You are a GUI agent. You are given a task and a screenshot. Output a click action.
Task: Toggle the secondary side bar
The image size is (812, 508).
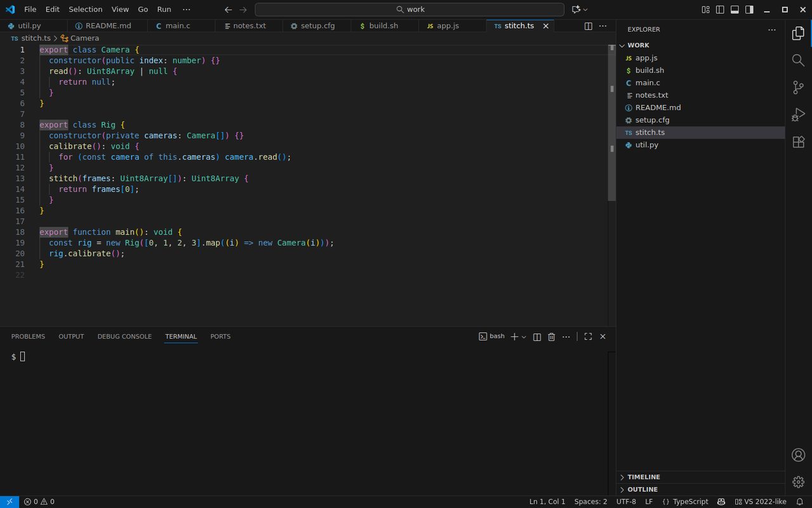[x=749, y=10]
